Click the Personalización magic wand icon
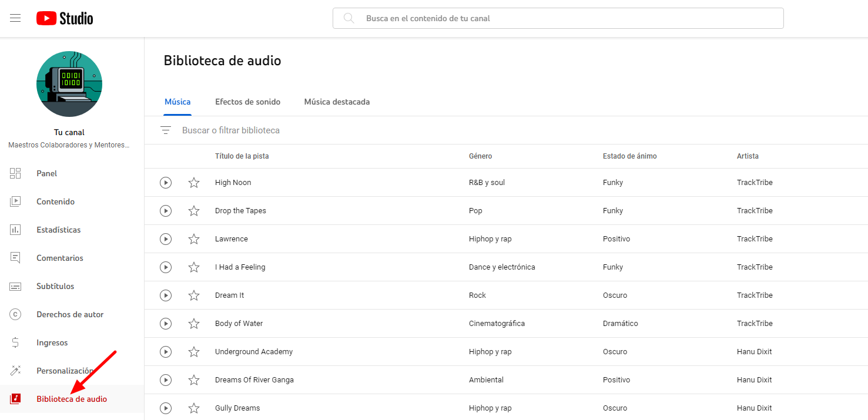Screen dimensions: 868x420 point(15,371)
